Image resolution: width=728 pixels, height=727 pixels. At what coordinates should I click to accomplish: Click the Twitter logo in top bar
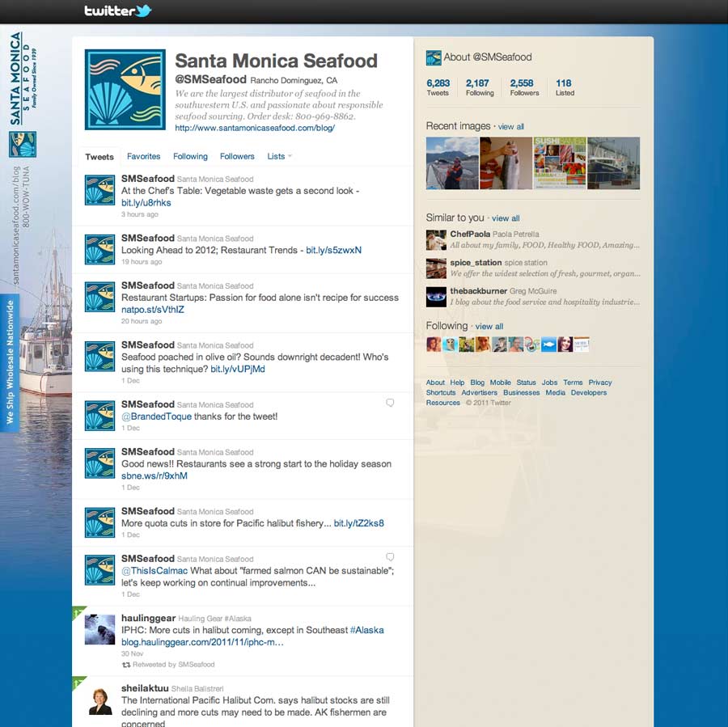point(118,11)
